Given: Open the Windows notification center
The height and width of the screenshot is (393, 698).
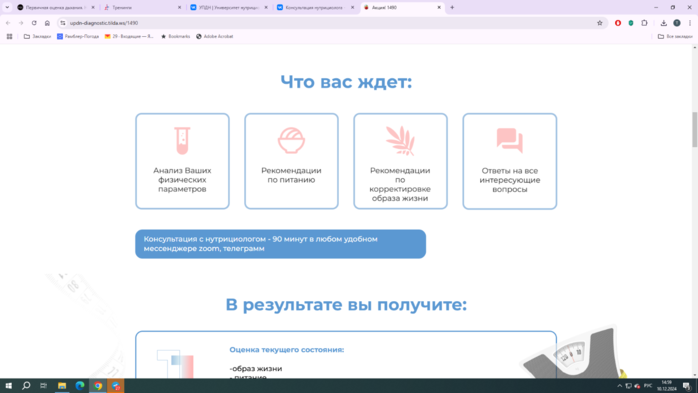Looking at the screenshot, I should pos(687,386).
